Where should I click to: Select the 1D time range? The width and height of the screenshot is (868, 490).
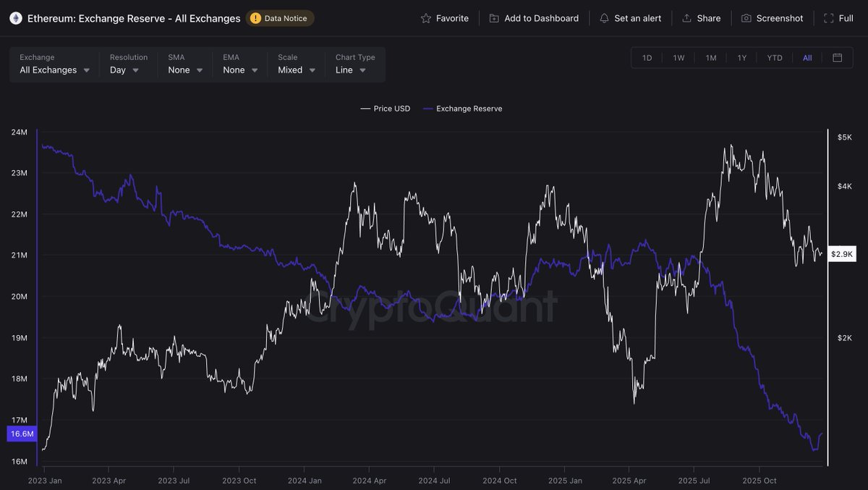point(647,58)
